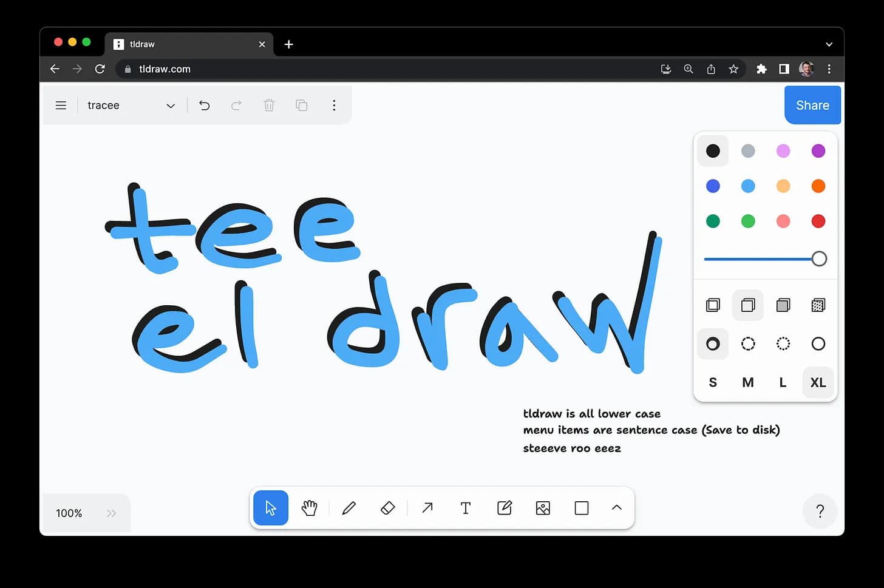Viewport: 884px width, 588px height.
Task: Select the rectangle shape tool
Action: click(x=582, y=508)
